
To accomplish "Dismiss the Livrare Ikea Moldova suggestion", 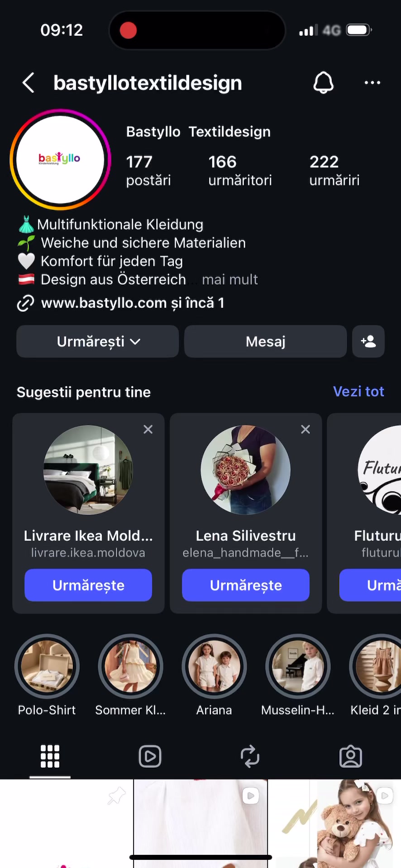I will click(x=148, y=429).
